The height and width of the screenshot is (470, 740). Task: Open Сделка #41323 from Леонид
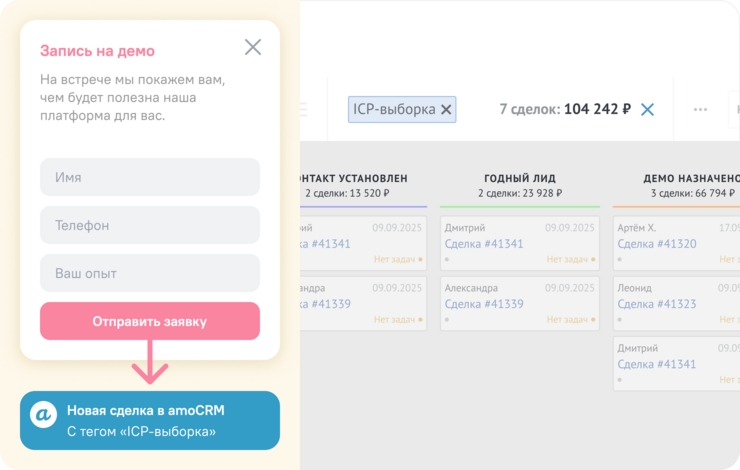[x=657, y=304]
